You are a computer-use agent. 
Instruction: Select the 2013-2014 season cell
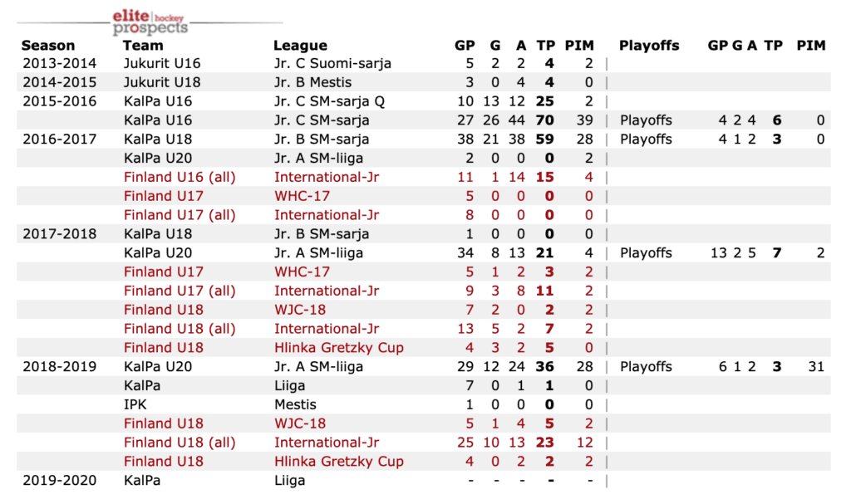tap(59, 64)
